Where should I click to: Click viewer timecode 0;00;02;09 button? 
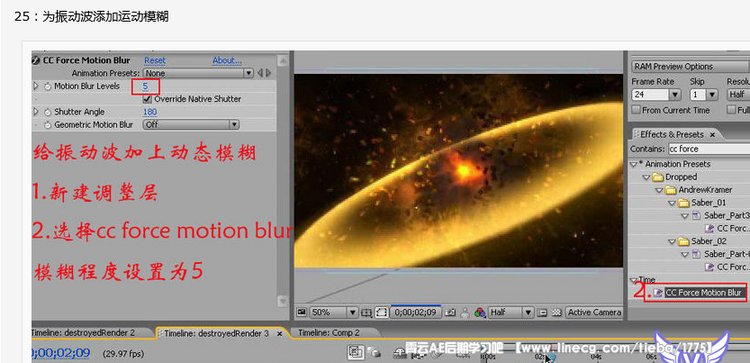[416, 313]
